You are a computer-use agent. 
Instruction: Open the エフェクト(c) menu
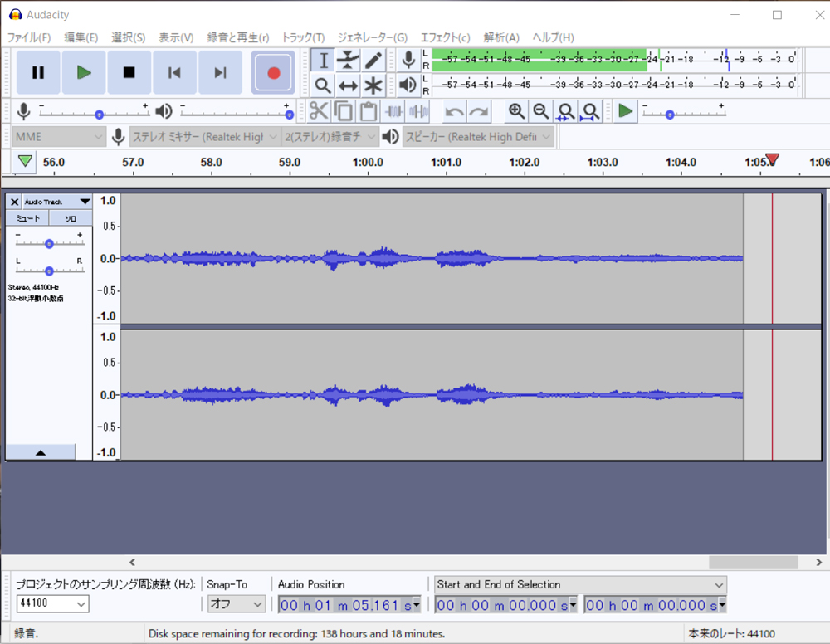pyautogui.click(x=445, y=37)
